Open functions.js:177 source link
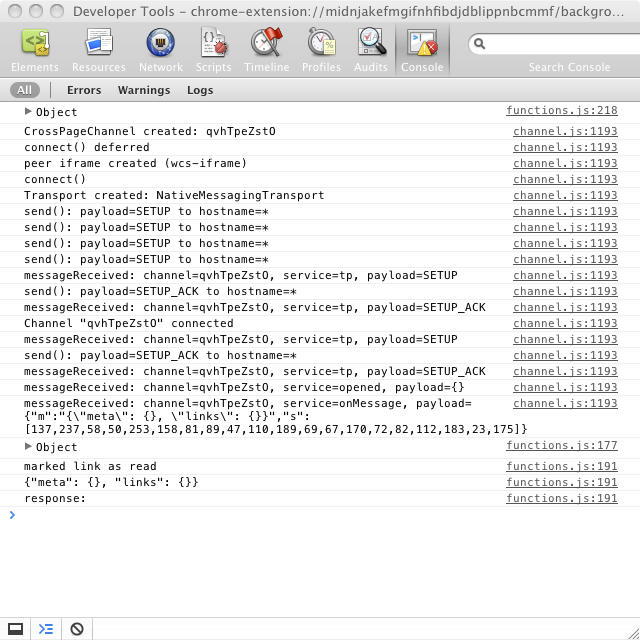Viewport: 640px width, 640px height. tap(562, 445)
